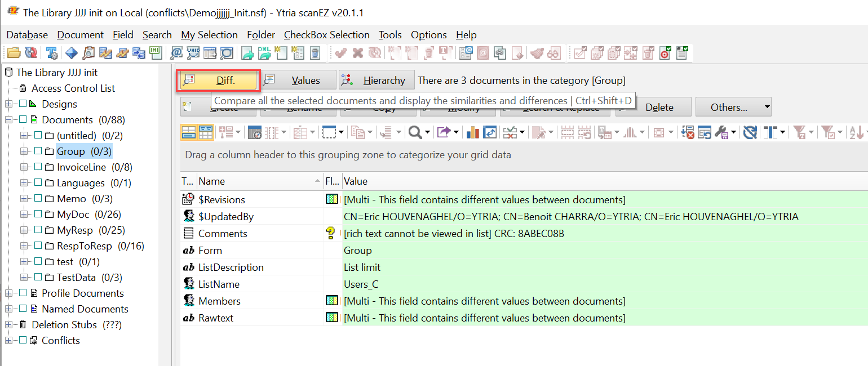The width and height of the screenshot is (868, 366).
Task: Expand the Designs tree node
Action: point(8,104)
